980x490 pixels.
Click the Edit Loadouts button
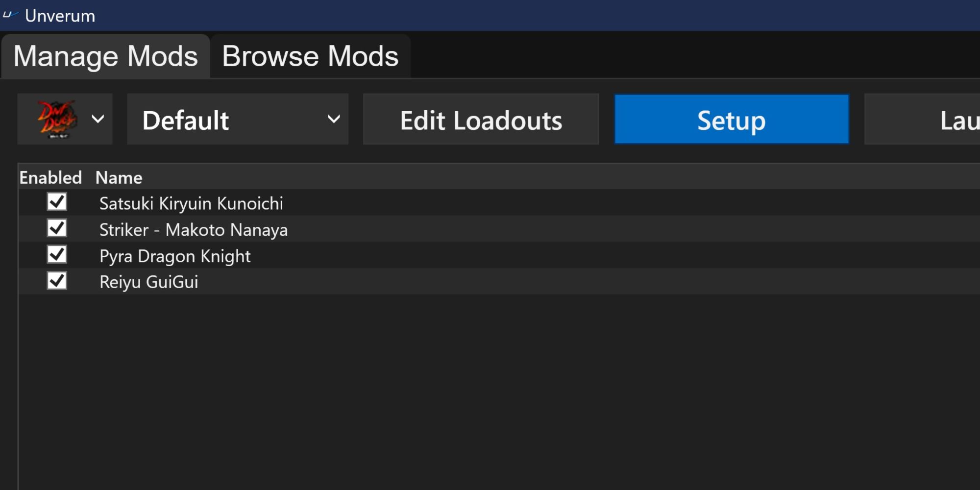click(x=481, y=119)
